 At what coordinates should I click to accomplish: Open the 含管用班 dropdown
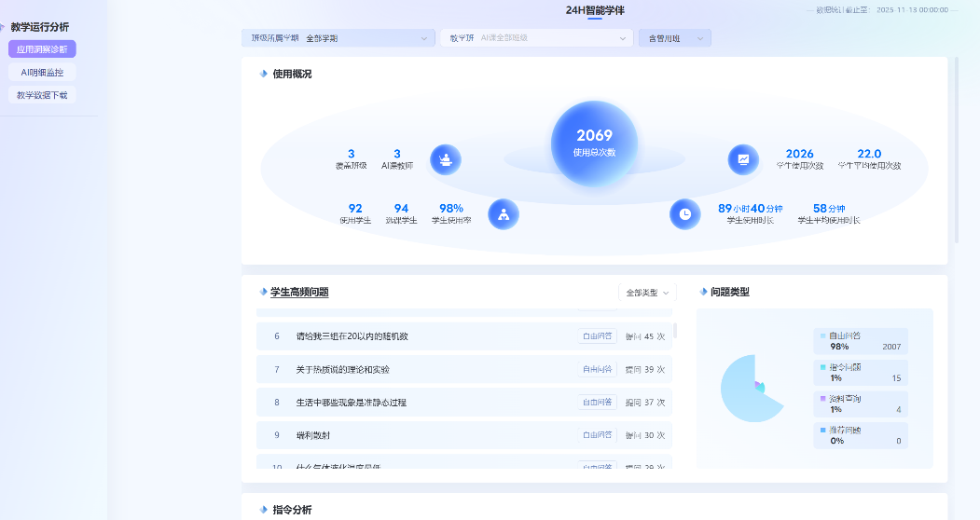(675, 38)
